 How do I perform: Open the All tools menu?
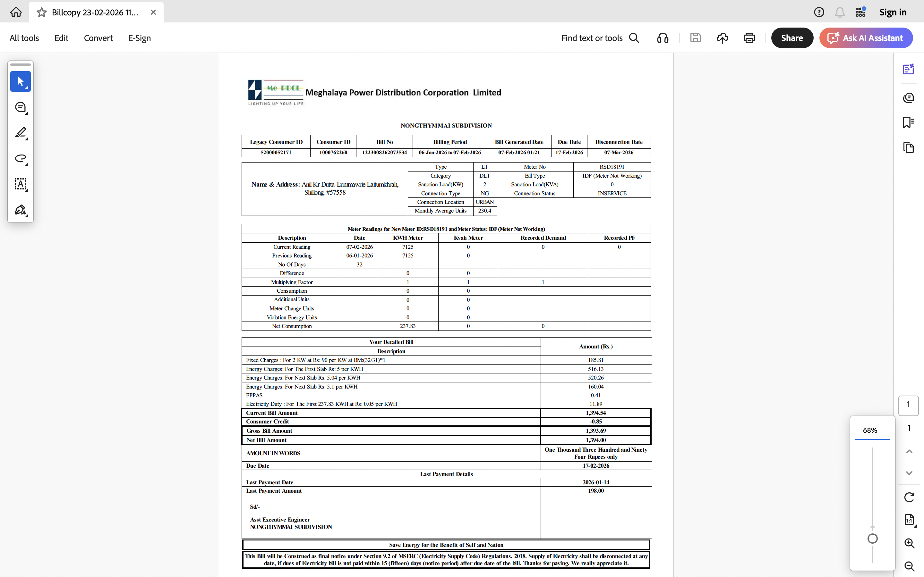[24, 38]
